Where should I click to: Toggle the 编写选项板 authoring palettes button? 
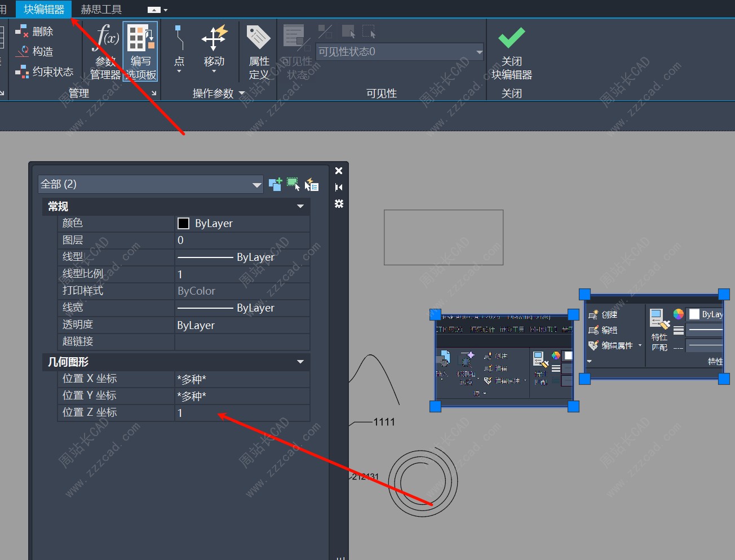pyautogui.click(x=140, y=51)
